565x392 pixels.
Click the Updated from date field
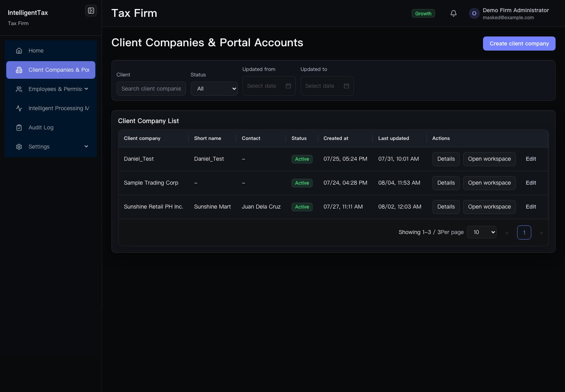coord(269,86)
